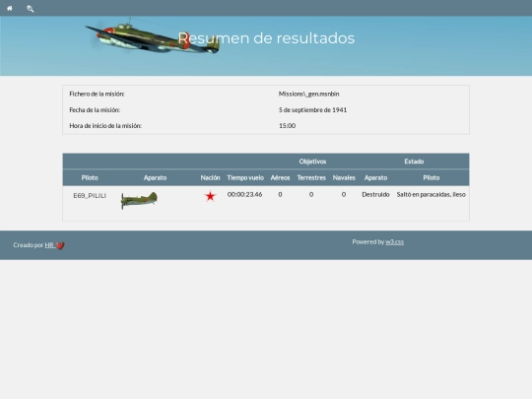Click the Navales column header
Image resolution: width=532 pixels, height=399 pixels.
[344, 177]
